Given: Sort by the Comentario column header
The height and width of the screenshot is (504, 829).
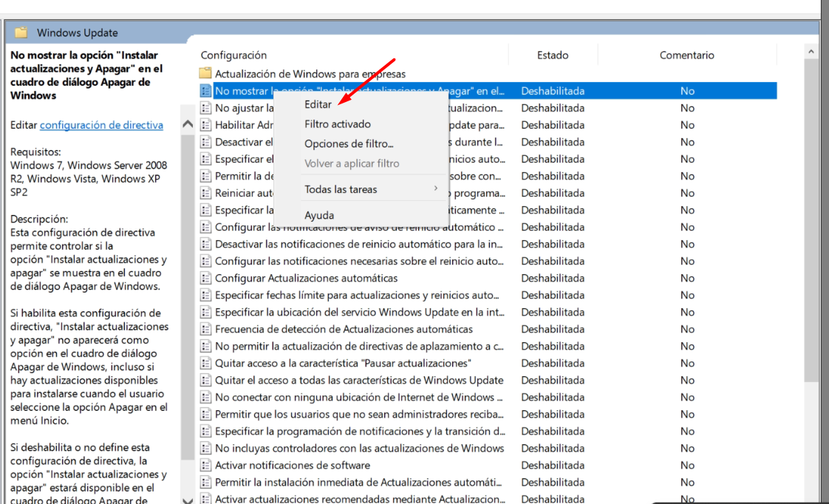Looking at the screenshot, I should pyautogui.click(x=687, y=55).
